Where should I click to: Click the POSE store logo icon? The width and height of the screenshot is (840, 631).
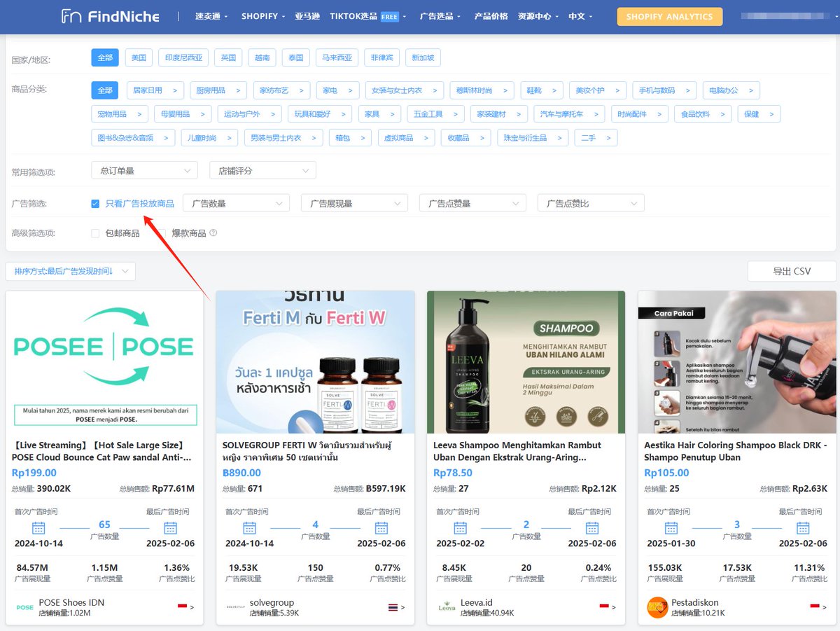24,607
